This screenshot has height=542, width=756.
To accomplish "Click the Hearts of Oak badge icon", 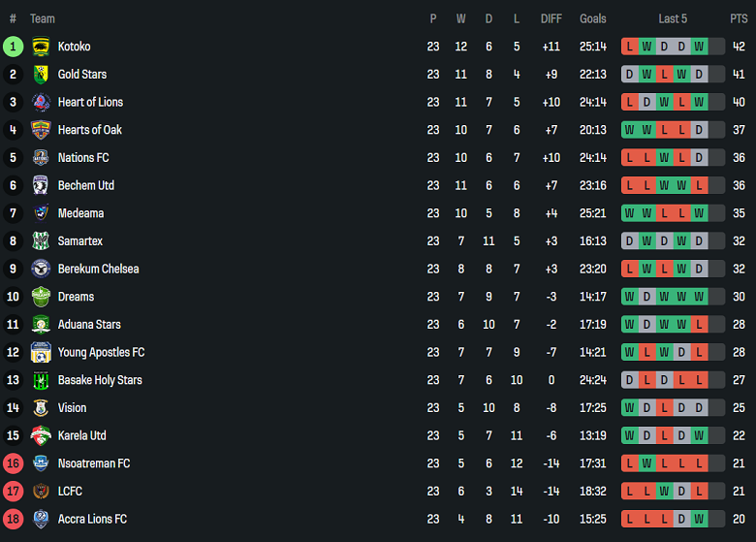I will pos(41,130).
